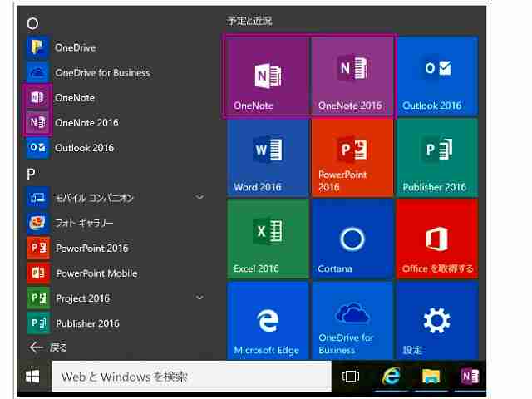
Task: Open the PowerPoint Mobile list icon
Action: (x=37, y=273)
